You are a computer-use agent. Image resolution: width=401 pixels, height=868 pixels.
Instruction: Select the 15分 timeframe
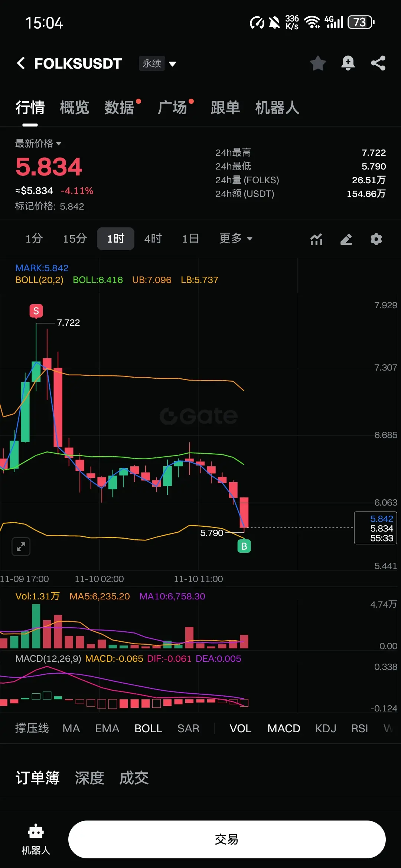point(75,239)
